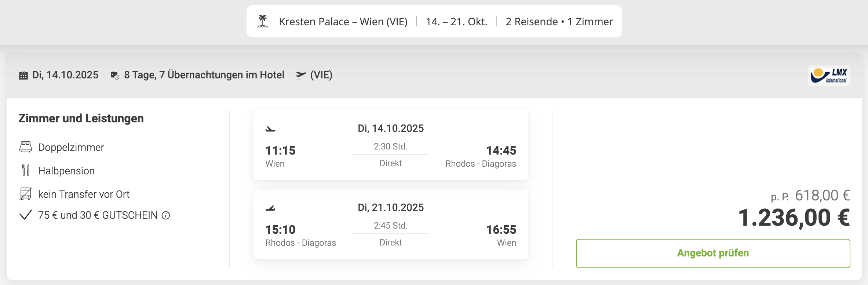Select the return flight card to Wien

391,224
